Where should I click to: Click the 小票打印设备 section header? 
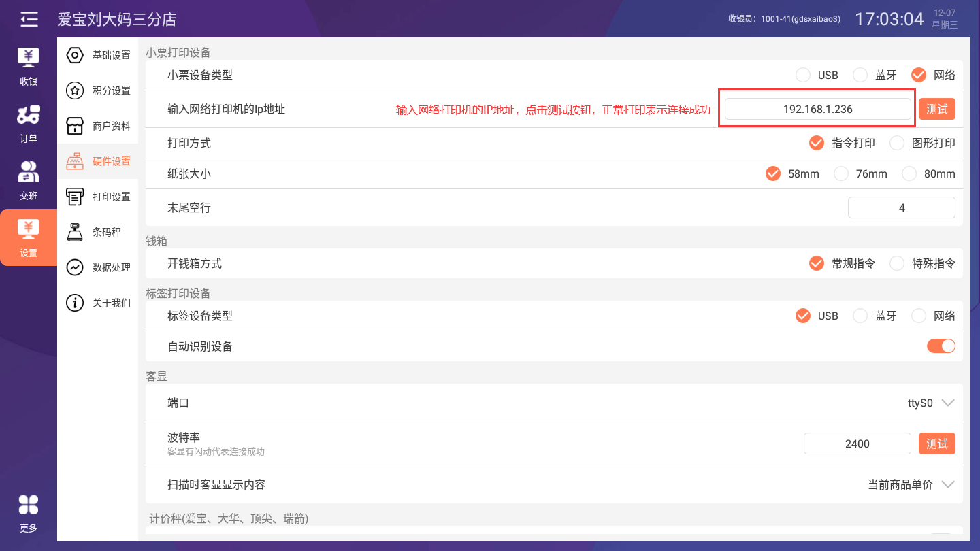(178, 52)
